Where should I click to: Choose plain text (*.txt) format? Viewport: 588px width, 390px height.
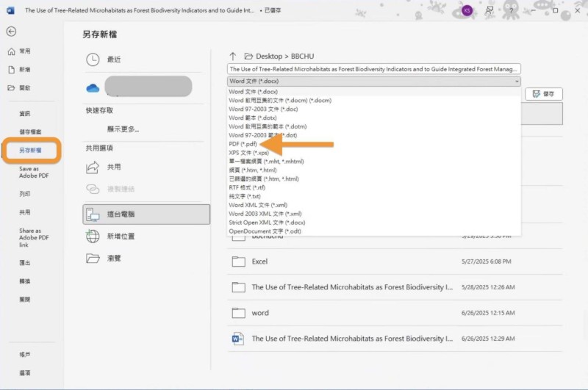tap(374, 196)
